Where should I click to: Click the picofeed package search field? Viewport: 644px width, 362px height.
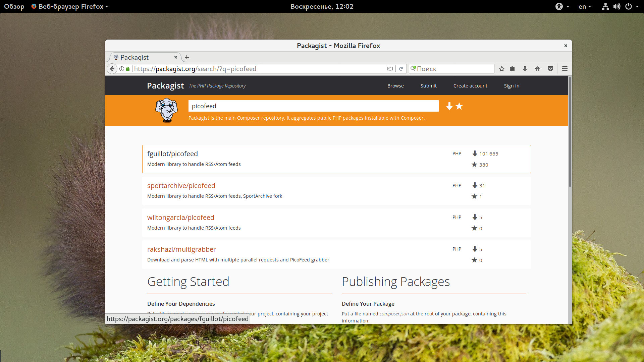pos(314,106)
